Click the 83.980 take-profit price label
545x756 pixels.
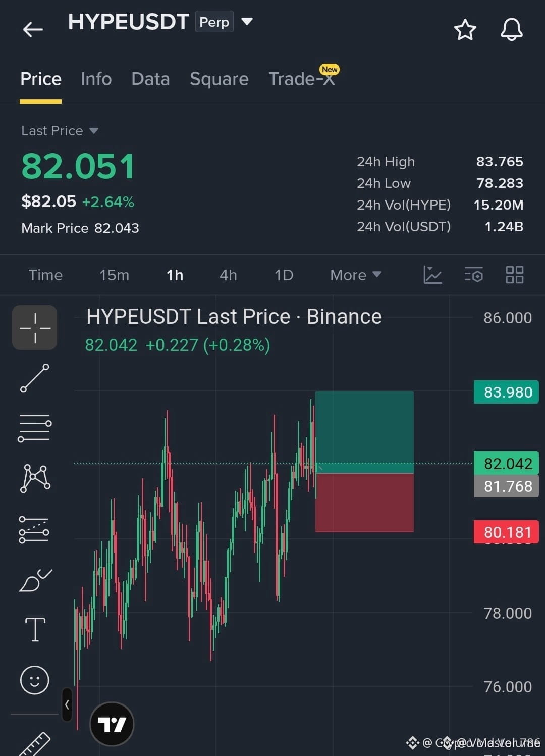pyautogui.click(x=507, y=392)
